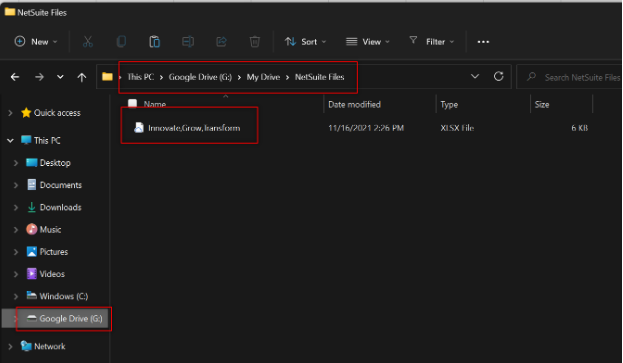The width and height of the screenshot is (623, 363).
Task: Click the Documents icon in sidebar
Action: pyautogui.click(x=32, y=185)
